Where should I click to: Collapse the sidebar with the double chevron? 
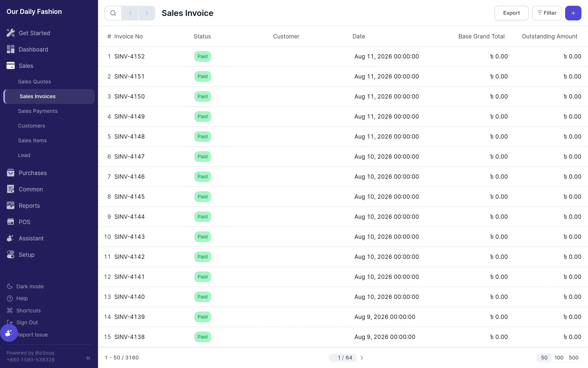coord(88,358)
